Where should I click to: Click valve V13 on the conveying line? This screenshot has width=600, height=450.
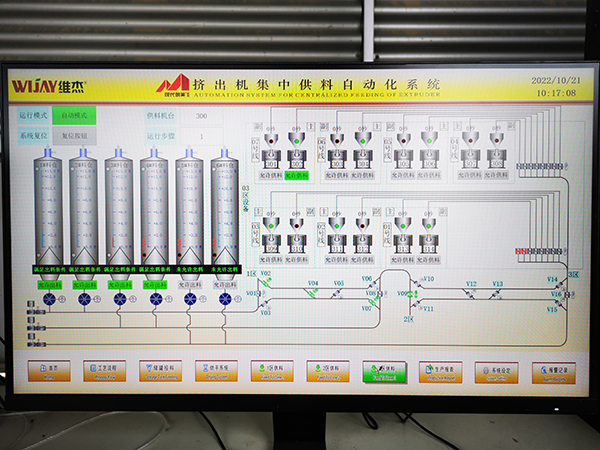(497, 292)
